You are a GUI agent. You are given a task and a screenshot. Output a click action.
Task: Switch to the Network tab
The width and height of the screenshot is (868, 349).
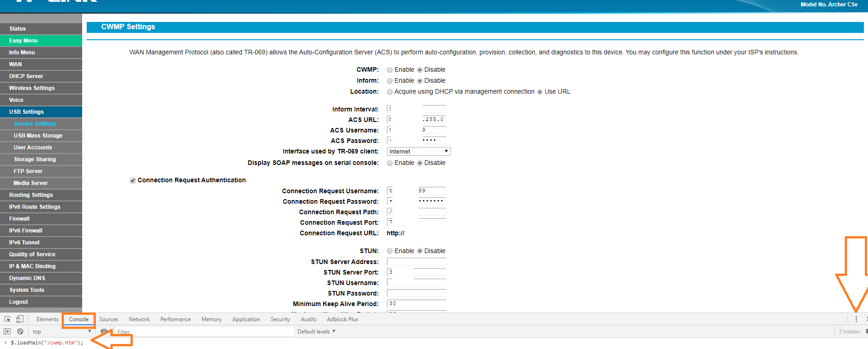pyautogui.click(x=139, y=319)
